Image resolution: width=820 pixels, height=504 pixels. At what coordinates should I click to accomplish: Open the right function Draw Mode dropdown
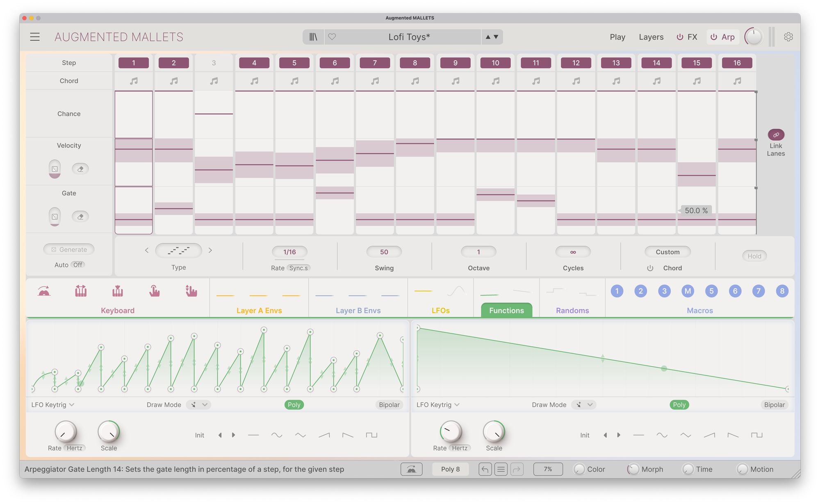[584, 405]
